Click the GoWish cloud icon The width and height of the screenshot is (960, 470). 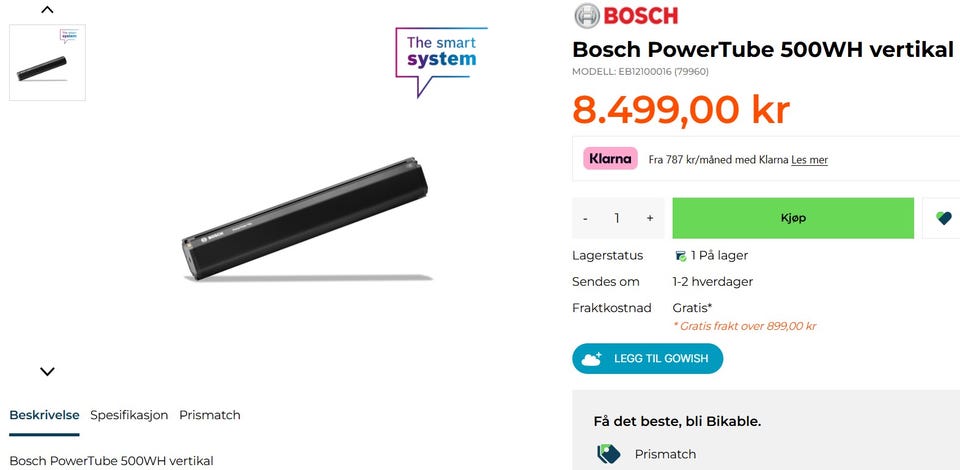(x=592, y=359)
